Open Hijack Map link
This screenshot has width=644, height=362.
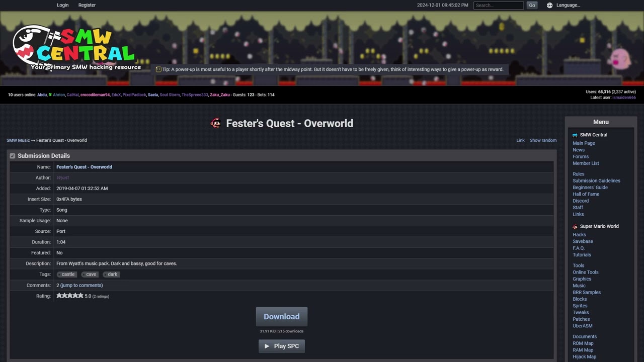tap(584, 357)
